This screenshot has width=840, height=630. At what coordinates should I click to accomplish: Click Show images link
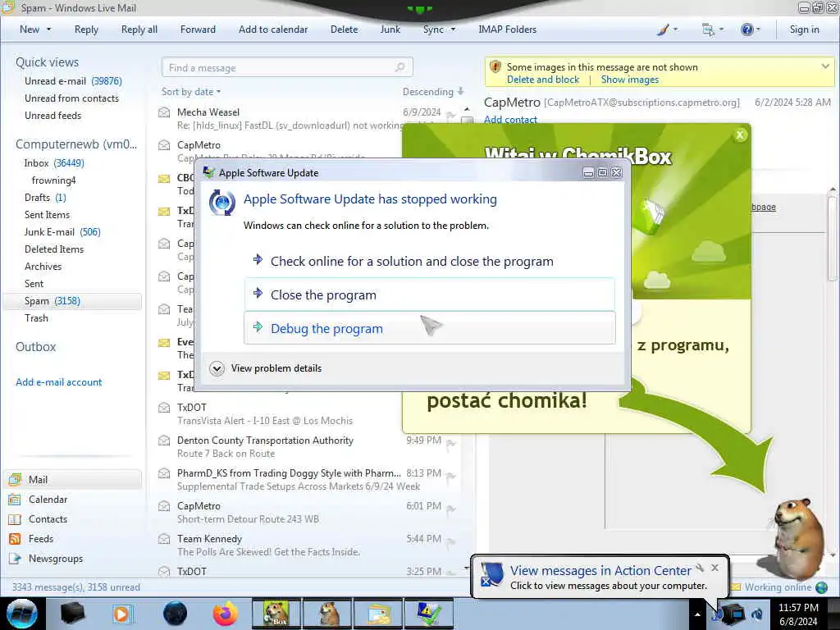629,80
